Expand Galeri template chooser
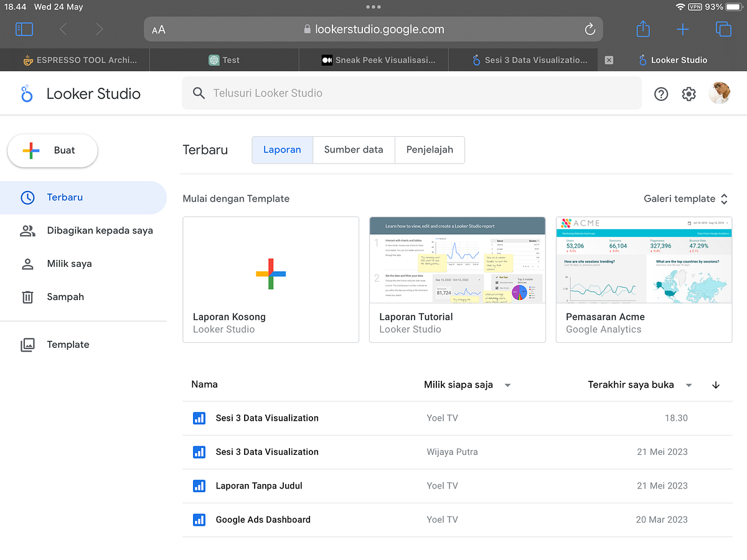The image size is (747, 560). coord(686,199)
